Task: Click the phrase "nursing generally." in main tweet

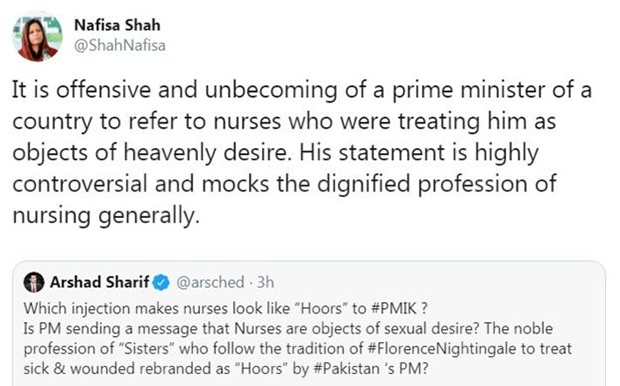Action: click(106, 216)
